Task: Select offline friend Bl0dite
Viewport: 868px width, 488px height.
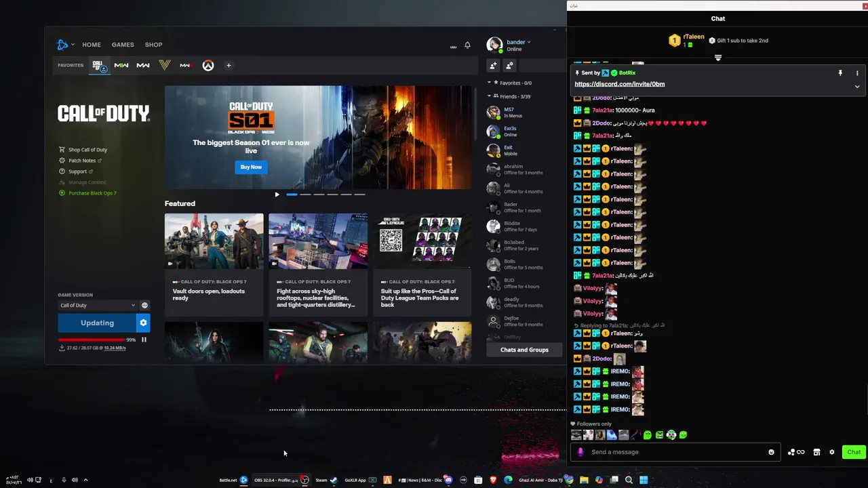Action: (524, 226)
